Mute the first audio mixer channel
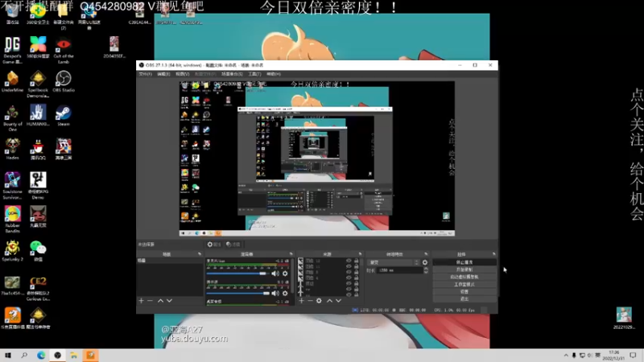Screen dimensions: 644x362 [275, 274]
